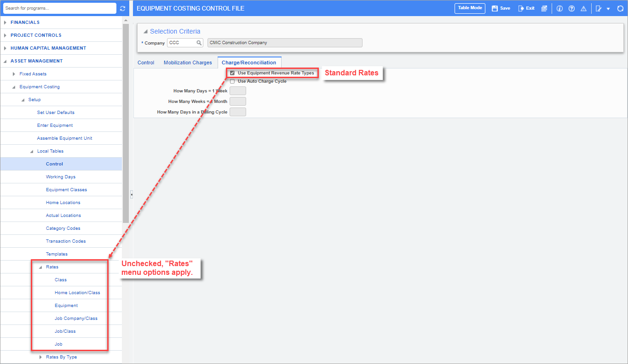Click the edit note pencil icon
Image resolution: width=628 pixels, height=364 pixels.
coord(599,8)
